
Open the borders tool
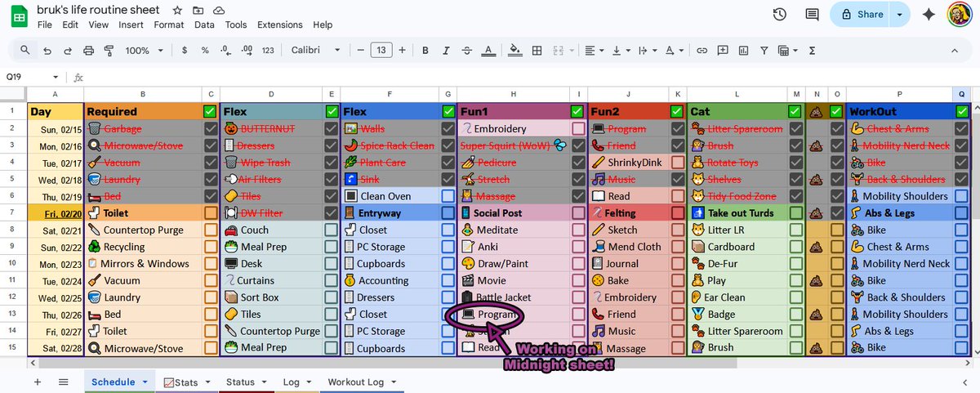coord(537,50)
